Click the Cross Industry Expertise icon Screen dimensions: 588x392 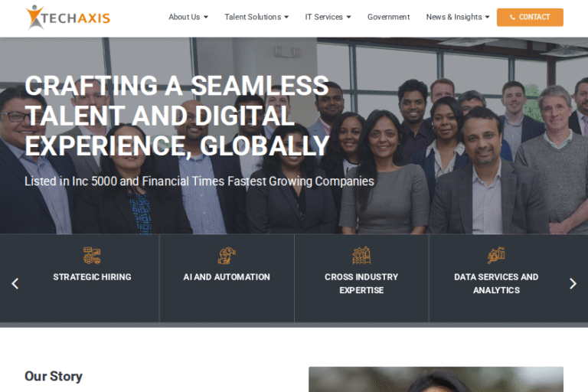(x=361, y=256)
